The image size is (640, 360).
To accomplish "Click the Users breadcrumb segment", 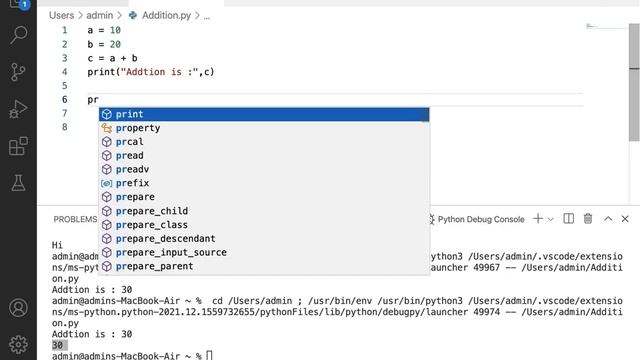I will click(62, 16).
